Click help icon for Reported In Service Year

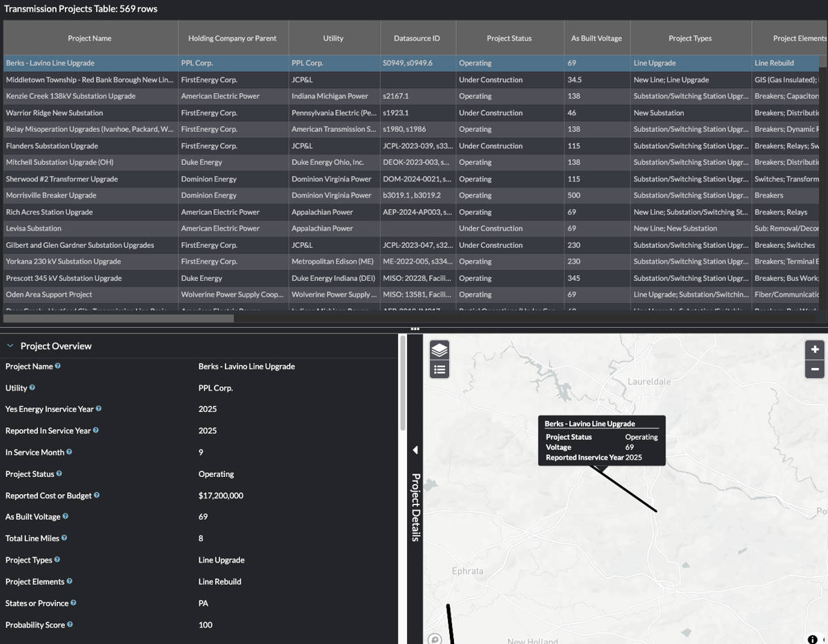tap(96, 430)
